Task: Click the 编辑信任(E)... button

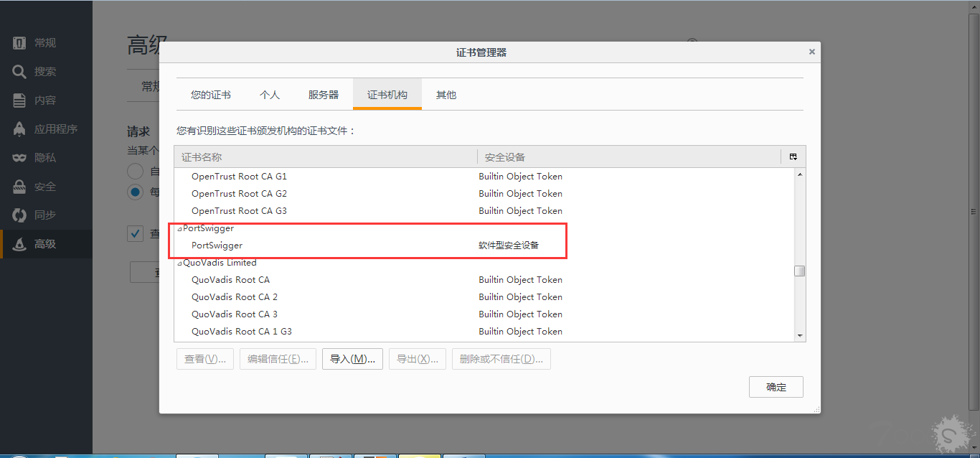Action: pos(278,359)
